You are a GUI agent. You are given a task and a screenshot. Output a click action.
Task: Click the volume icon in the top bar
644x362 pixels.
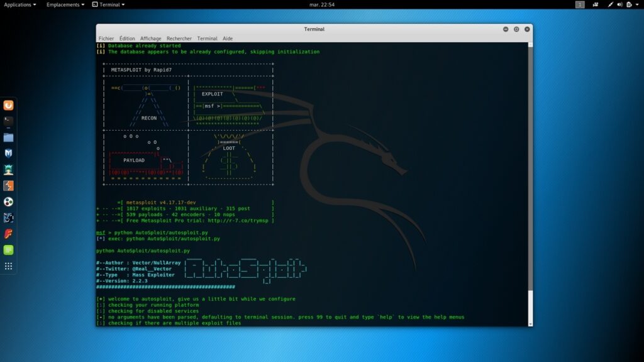pos(621,4)
